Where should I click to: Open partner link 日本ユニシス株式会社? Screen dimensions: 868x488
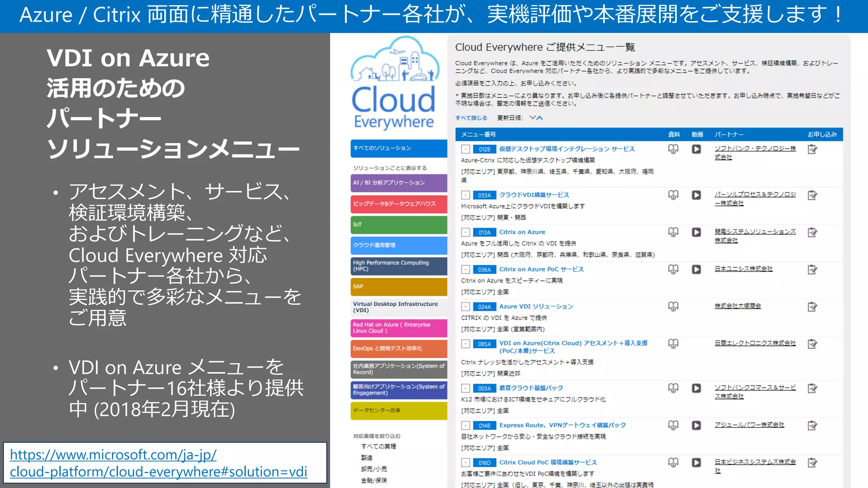tap(743, 269)
